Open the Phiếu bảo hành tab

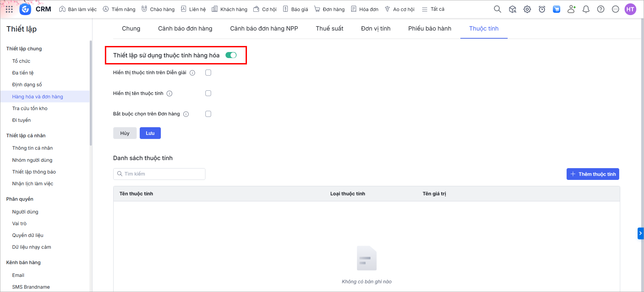pyautogui.click(x=430, y=29)
